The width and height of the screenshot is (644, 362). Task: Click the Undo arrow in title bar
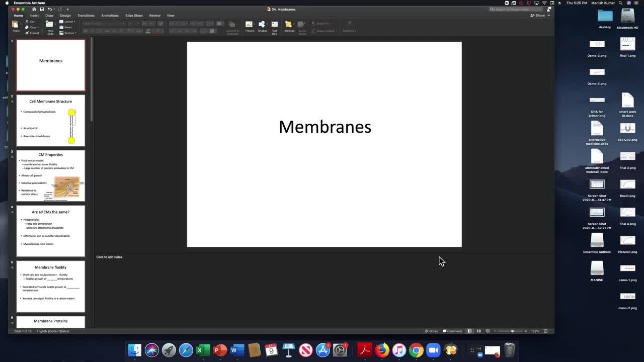[50, 9]
